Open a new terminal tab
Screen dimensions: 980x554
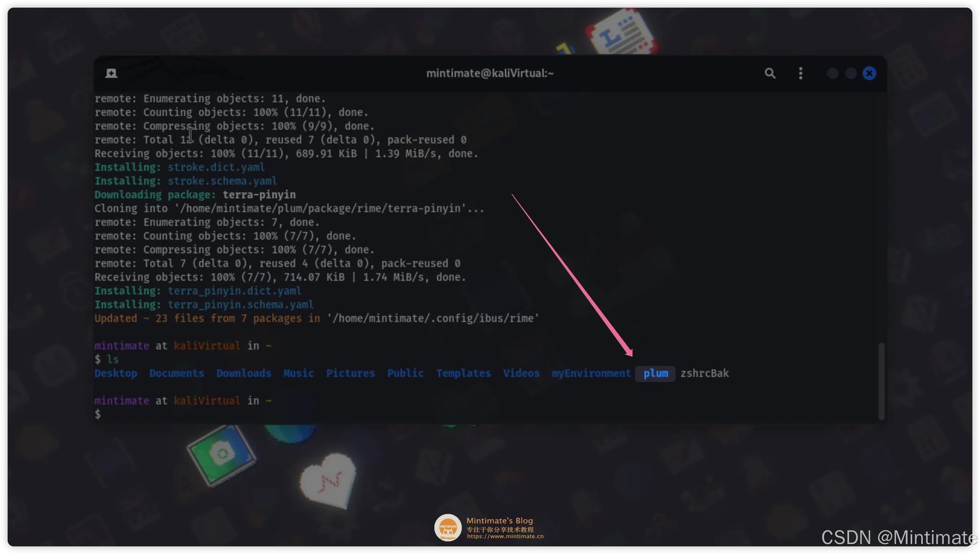tap(111, 73)
